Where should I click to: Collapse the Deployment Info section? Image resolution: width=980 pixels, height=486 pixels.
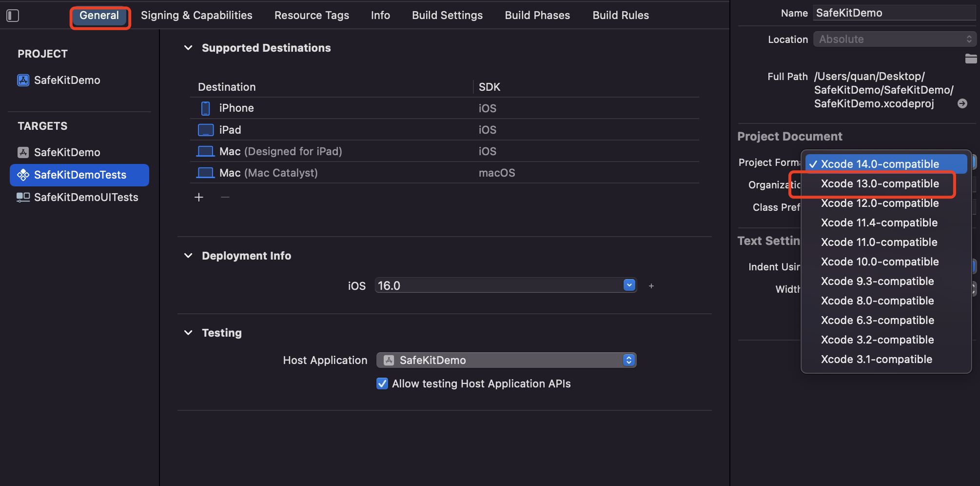click(x=188, y=256)
